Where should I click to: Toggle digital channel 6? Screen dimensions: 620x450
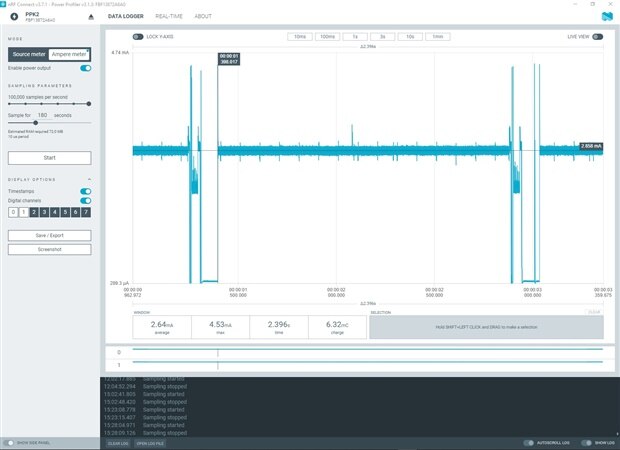point(75,212)
